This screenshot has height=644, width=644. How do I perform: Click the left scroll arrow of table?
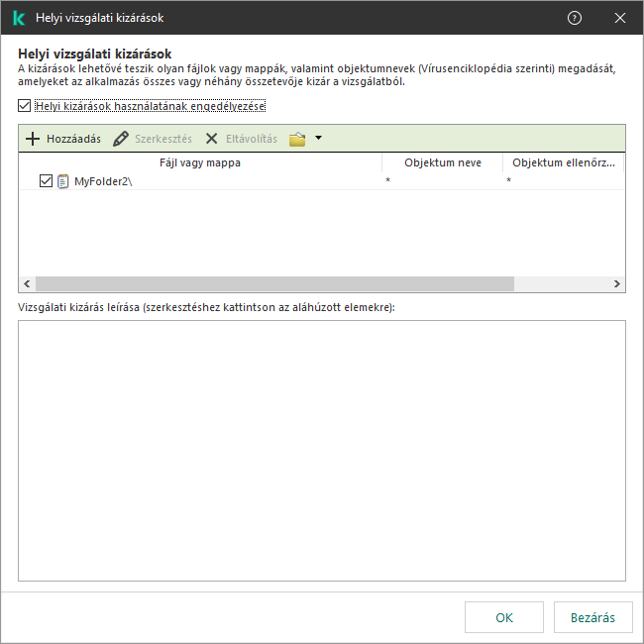pos(27,283)
